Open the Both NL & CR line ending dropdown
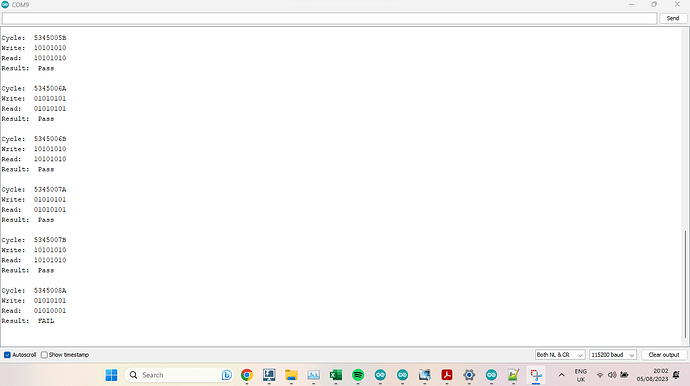The height and width of the screenshot is (386, 690). coord(560,355)
